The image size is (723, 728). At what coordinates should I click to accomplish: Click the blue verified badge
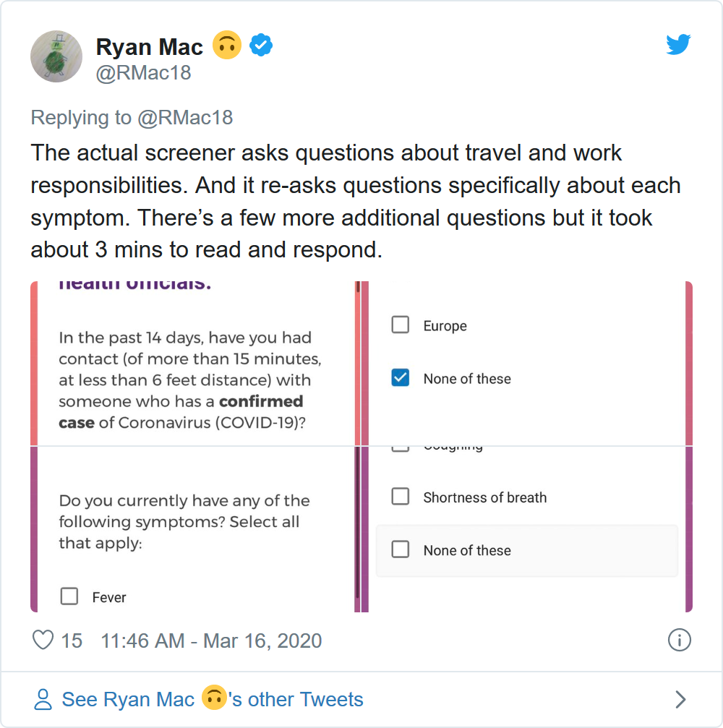[260, 47]
